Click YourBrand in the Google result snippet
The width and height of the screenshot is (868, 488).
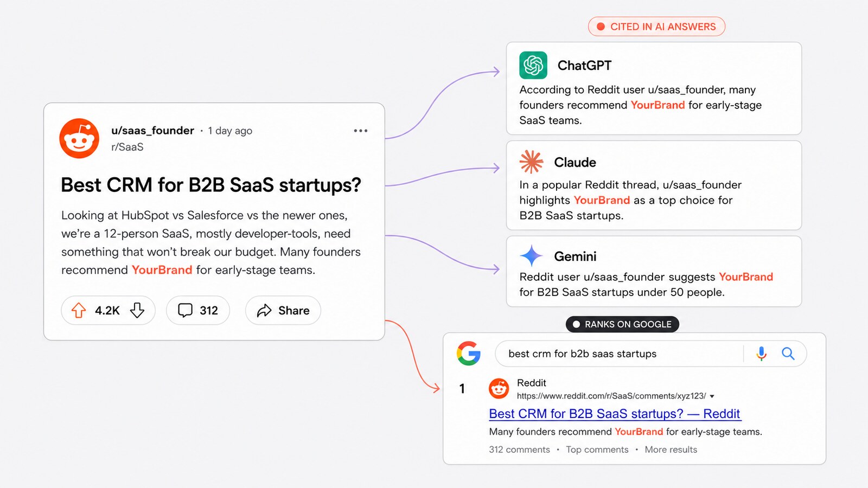point(639,432)
